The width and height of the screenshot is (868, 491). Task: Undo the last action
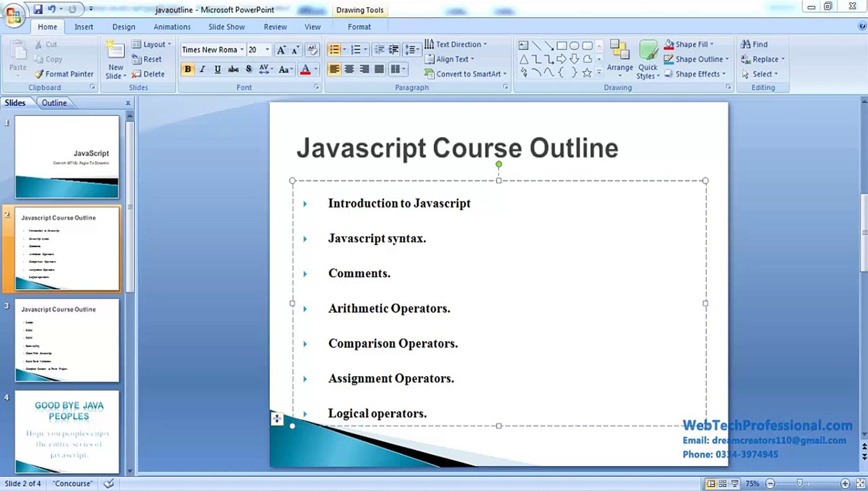[51, 9]
